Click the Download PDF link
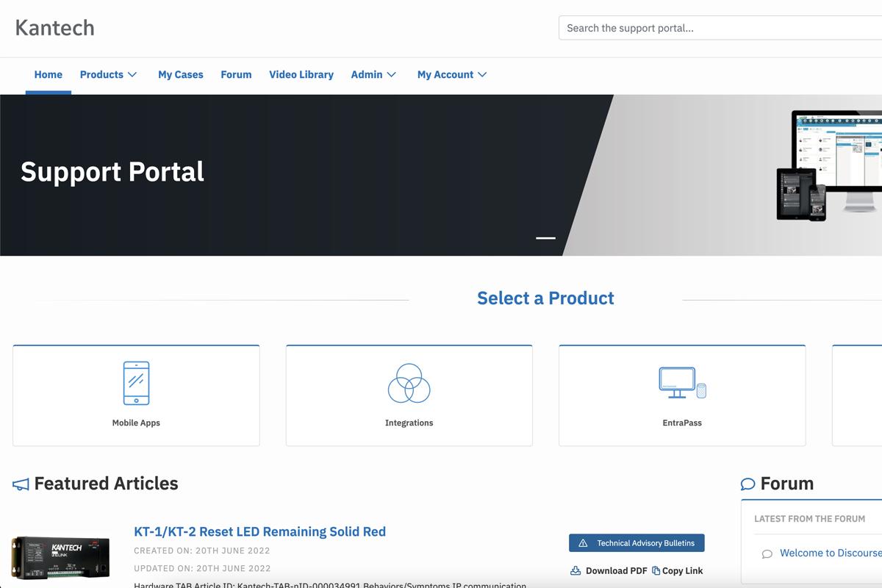882x588 pixels. click(609, 570)
